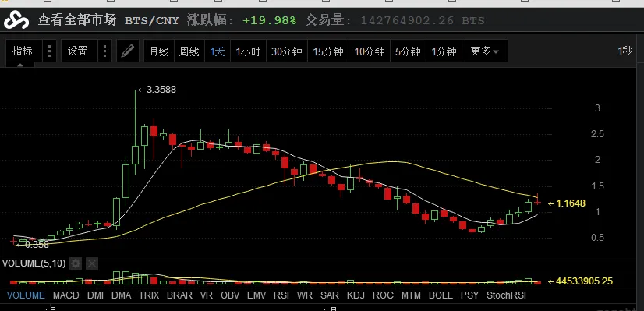Click the last candlestick on chart
This screenshot has width=644, height=311.
538,201
